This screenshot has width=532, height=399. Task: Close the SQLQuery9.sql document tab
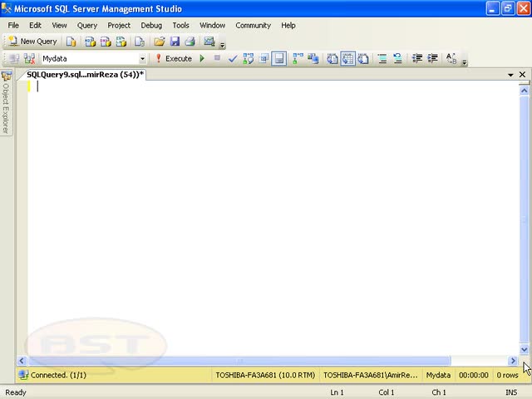point(522,74)
